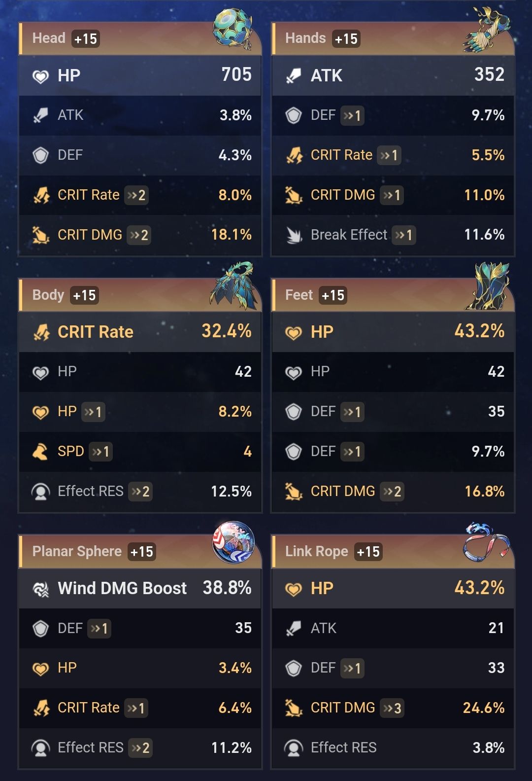The image size is (532, 781).
Task: Select the CRIT DMG 18.1% substat row
Action: click(x=140, y=235)
